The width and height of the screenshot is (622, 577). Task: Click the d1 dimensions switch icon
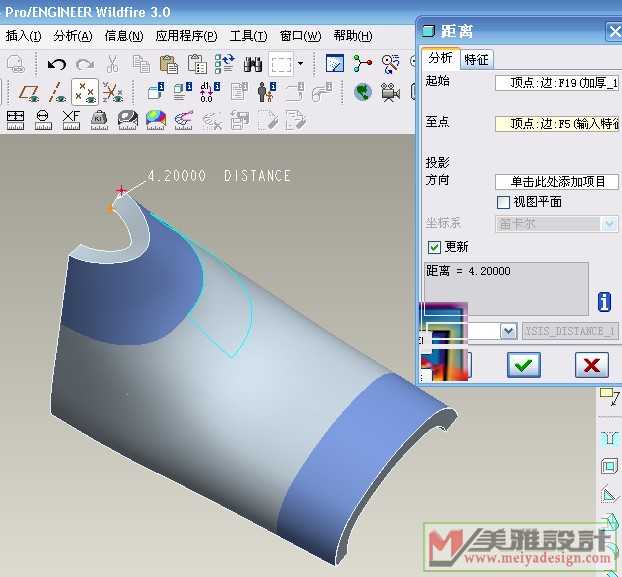(210, 92)
